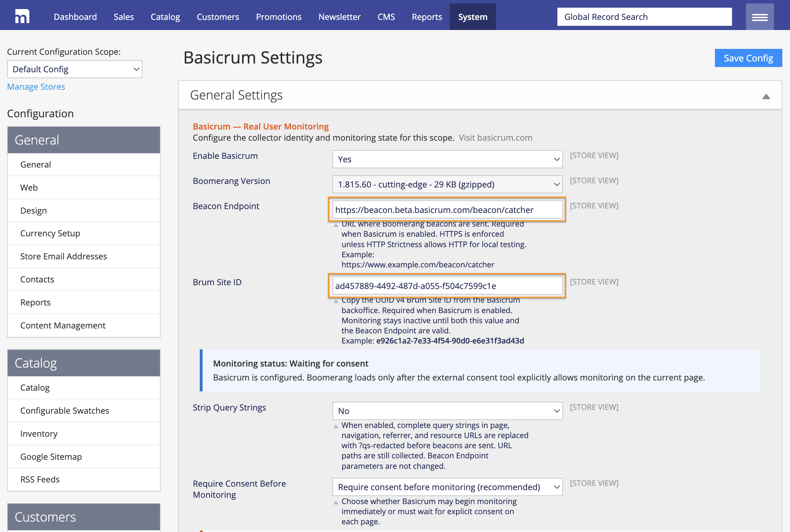Screen dimensions: 790x532
Task: Open Require Consent Before Monitoring dropdown
Action: tap(447, 487)
